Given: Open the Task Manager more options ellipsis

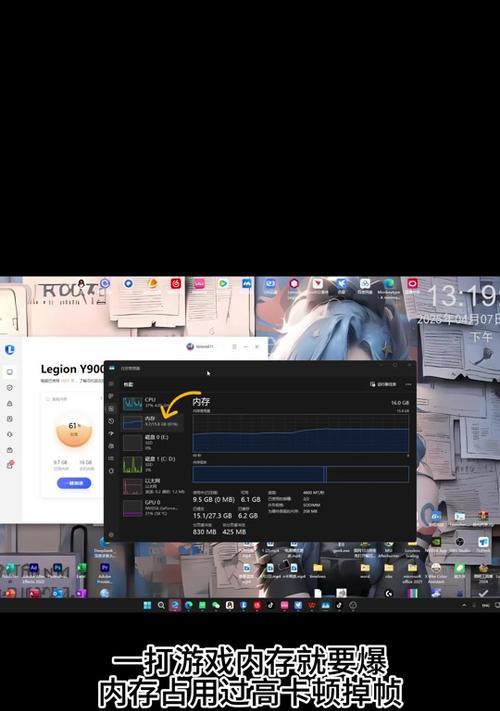Looking at the screenshot, I should tap(408, 384).
